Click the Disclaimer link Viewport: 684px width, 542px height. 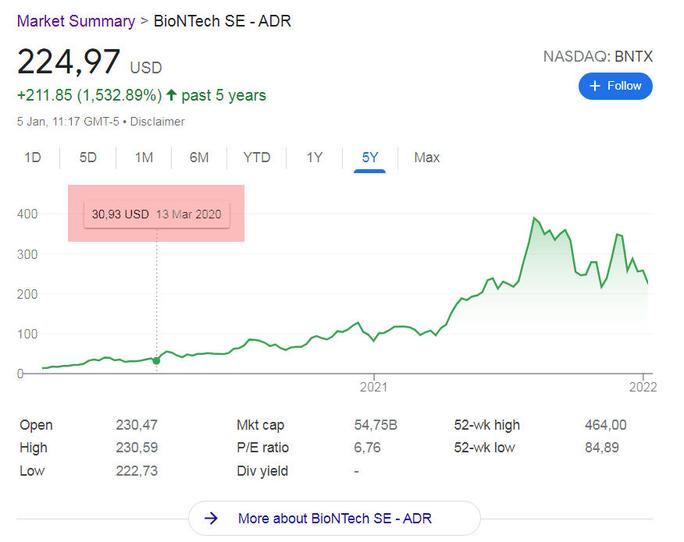coord(157,121)
